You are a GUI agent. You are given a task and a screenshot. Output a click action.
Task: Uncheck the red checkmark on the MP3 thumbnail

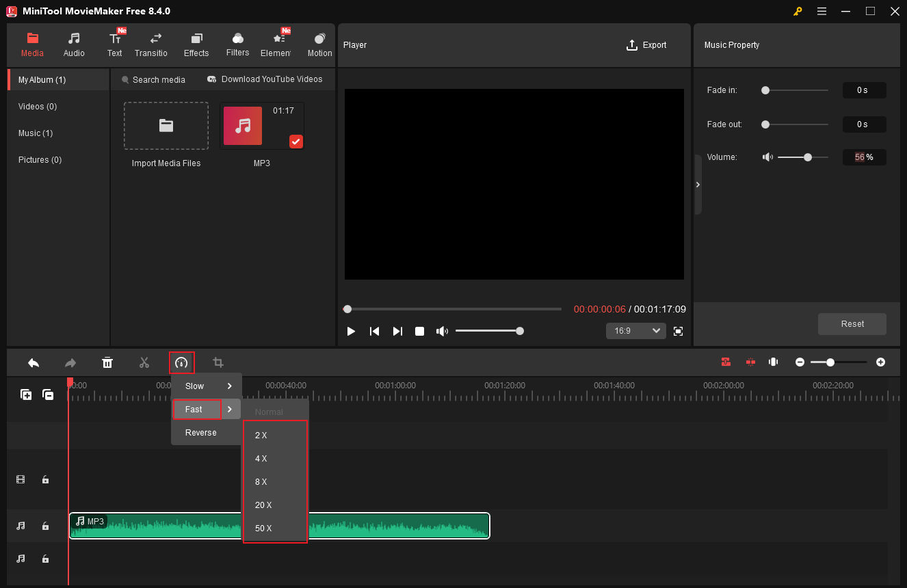coord(295,142)
